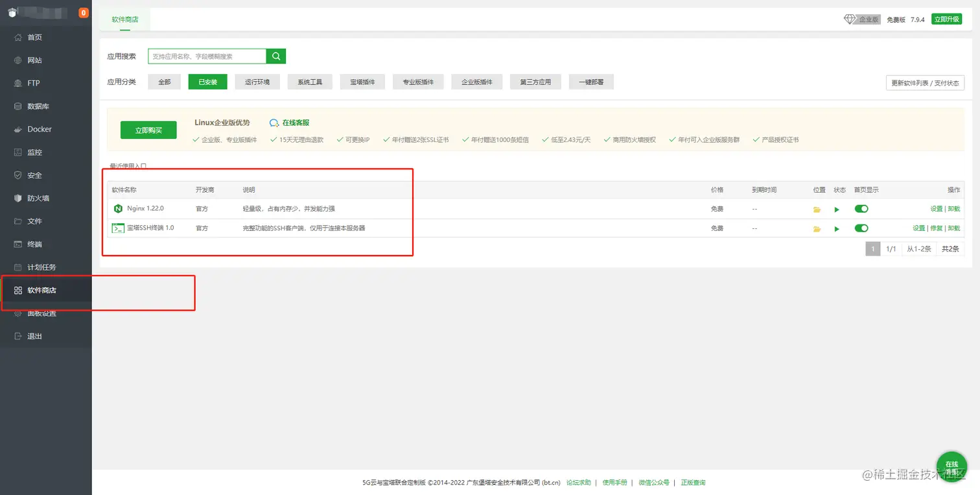Click the 企业版 diamond icon
The width and height of the screenshot is (980, 495).
pyautogui.click(x=850, y=19)
